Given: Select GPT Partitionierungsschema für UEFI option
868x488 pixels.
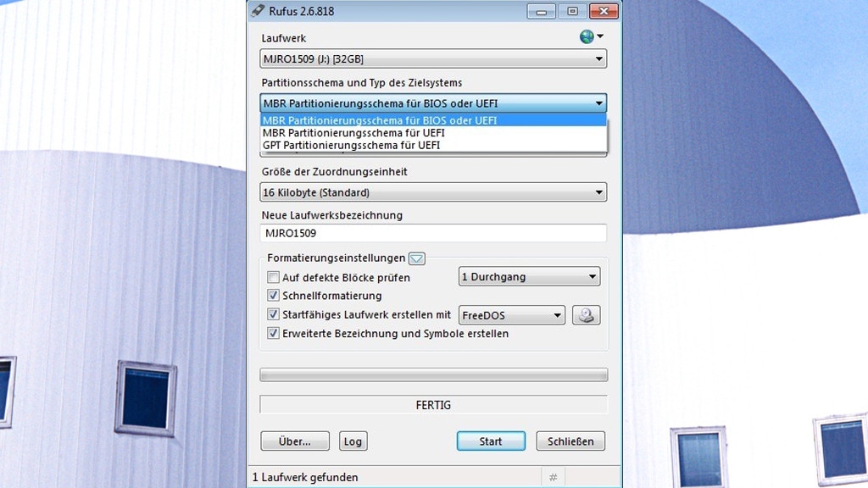Looking at the screenshot, I should click(433, 145).
